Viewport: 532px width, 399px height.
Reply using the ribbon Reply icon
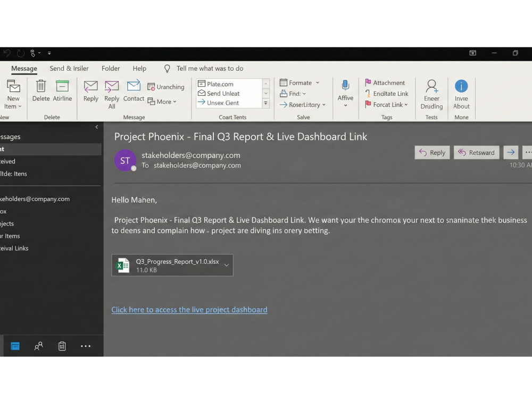click(x=90, y=87)
